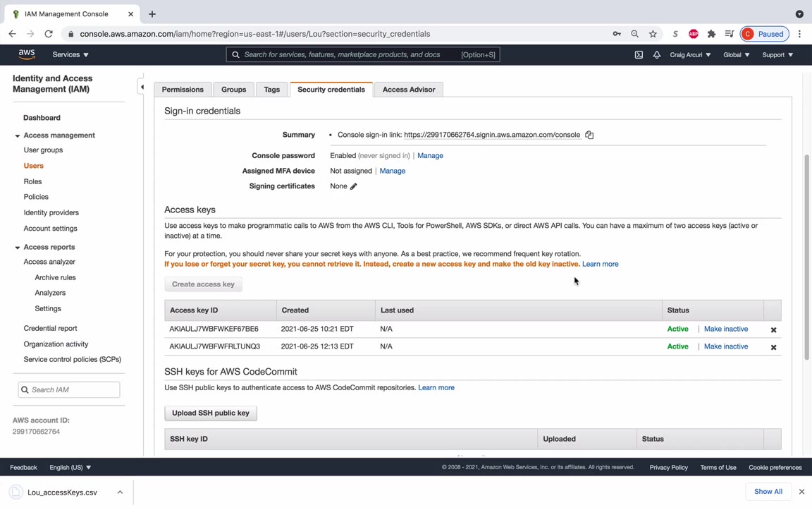Select the Security credentials tab
The height and width of the screenshot is (508, 812).
331,89
